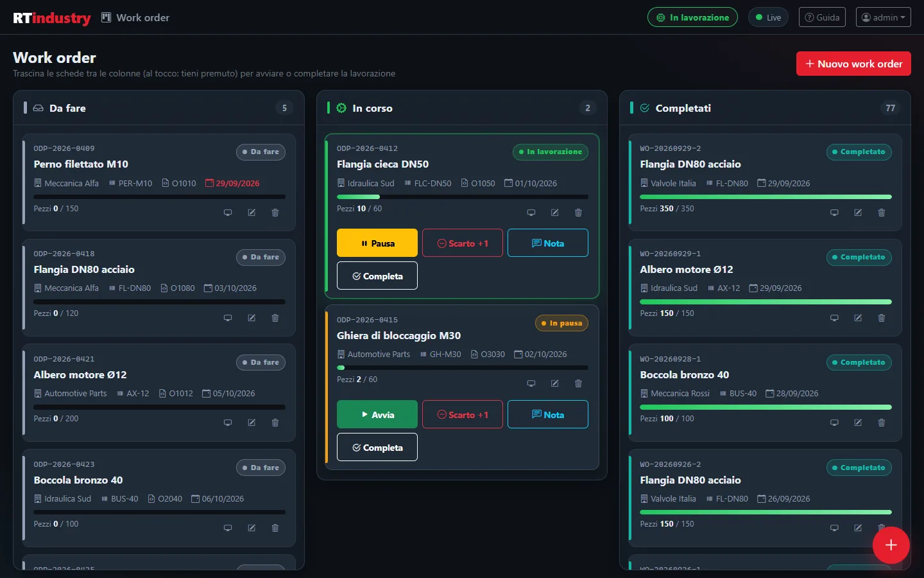The width and height of the screenshot is (924, 578).
Task: Add Scarto +1 to Ghiera di bloccaggio M30
Action: click(x=463, y=414)
